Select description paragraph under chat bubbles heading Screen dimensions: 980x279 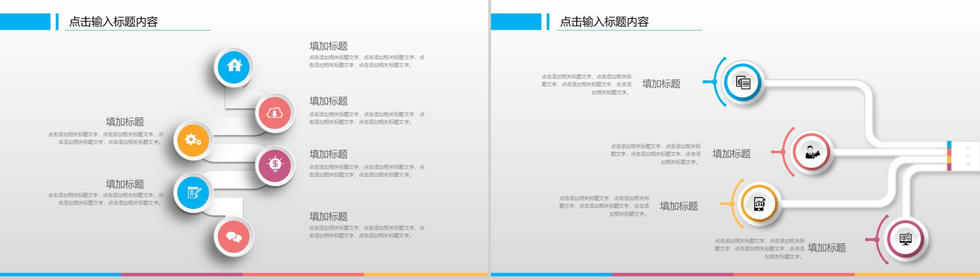367,232
